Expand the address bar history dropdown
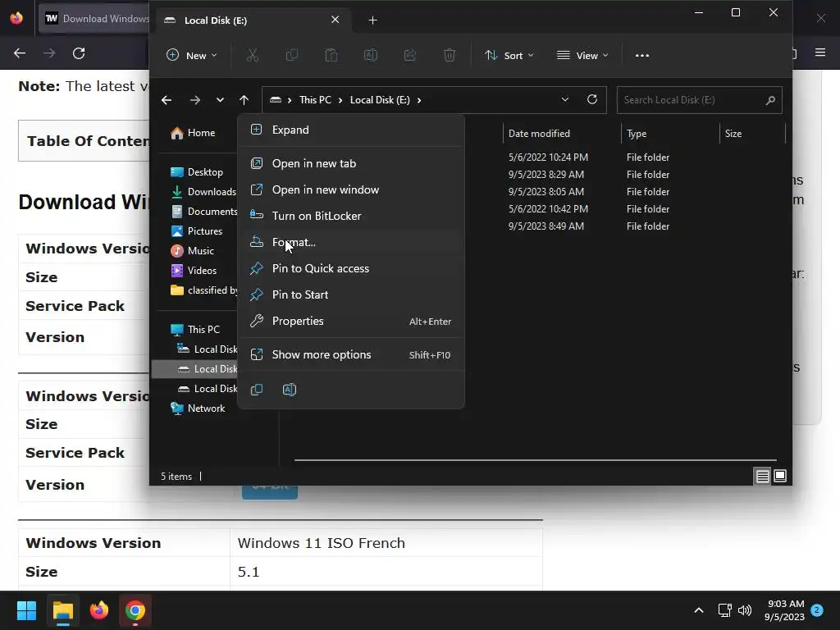Viewport: 840px width, 630px height. tap(564, 99)
